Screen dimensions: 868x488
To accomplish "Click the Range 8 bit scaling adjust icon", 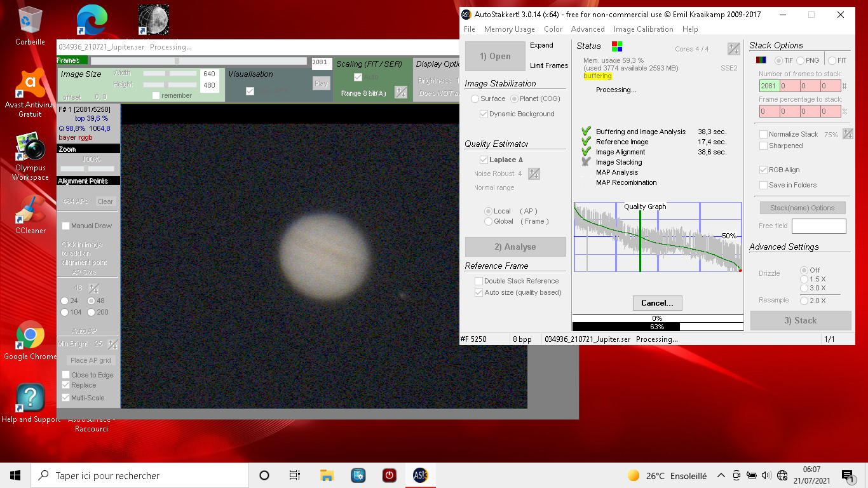I will coord(400,93).
